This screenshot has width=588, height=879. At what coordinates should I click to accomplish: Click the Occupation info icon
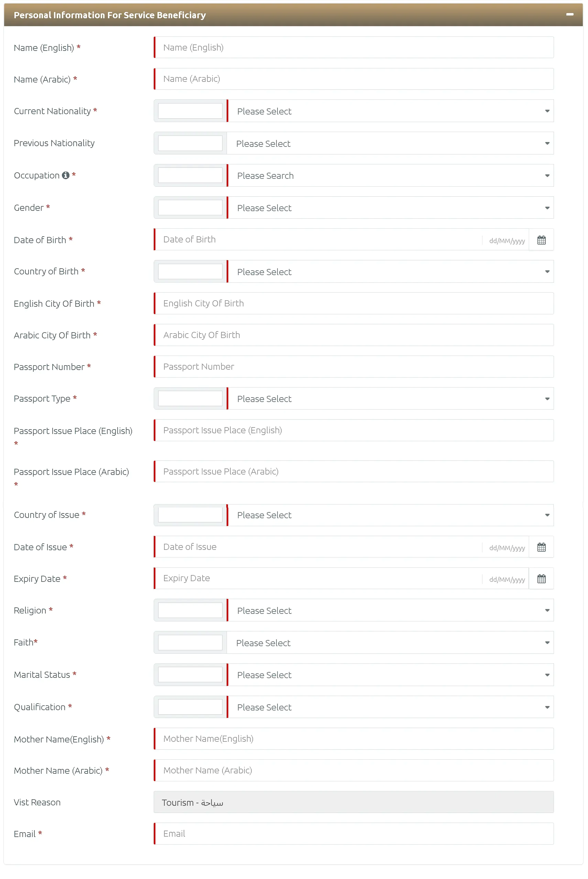pyautogui.click(x=66, y=175)
